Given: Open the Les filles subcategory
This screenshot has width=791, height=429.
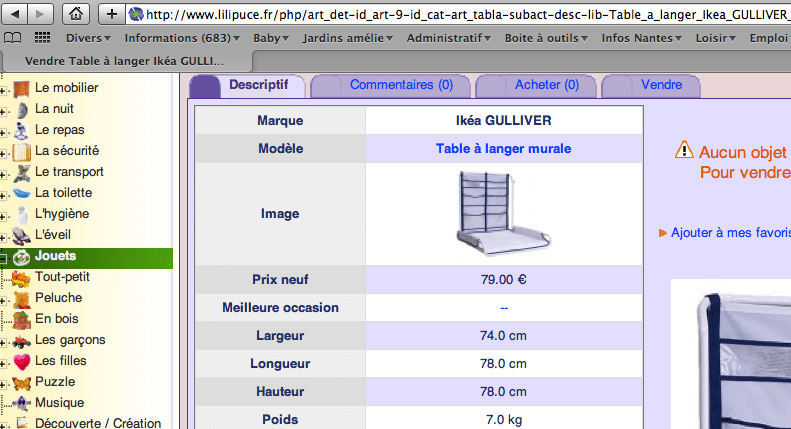Looking at the screenshot, I should (61, 361).
